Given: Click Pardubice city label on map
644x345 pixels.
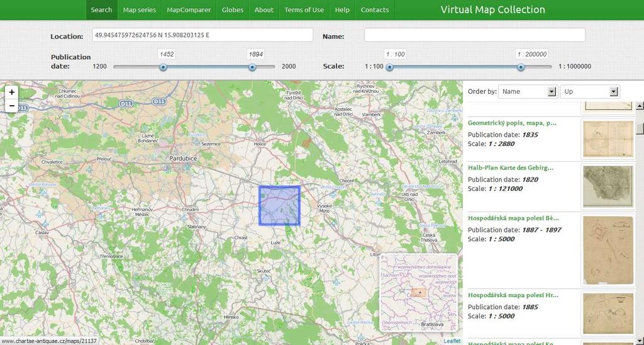Looking at the screenshot, I should (x=183, y=158).
